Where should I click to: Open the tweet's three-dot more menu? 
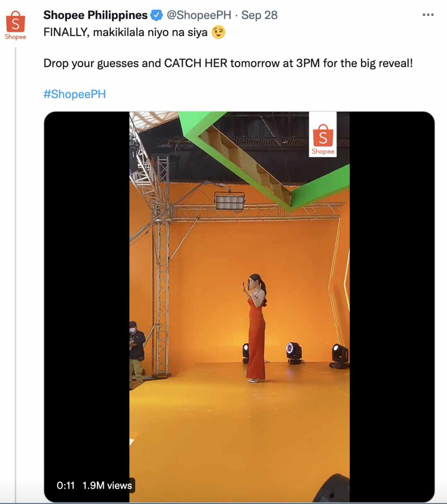click(x=428, y=15)
